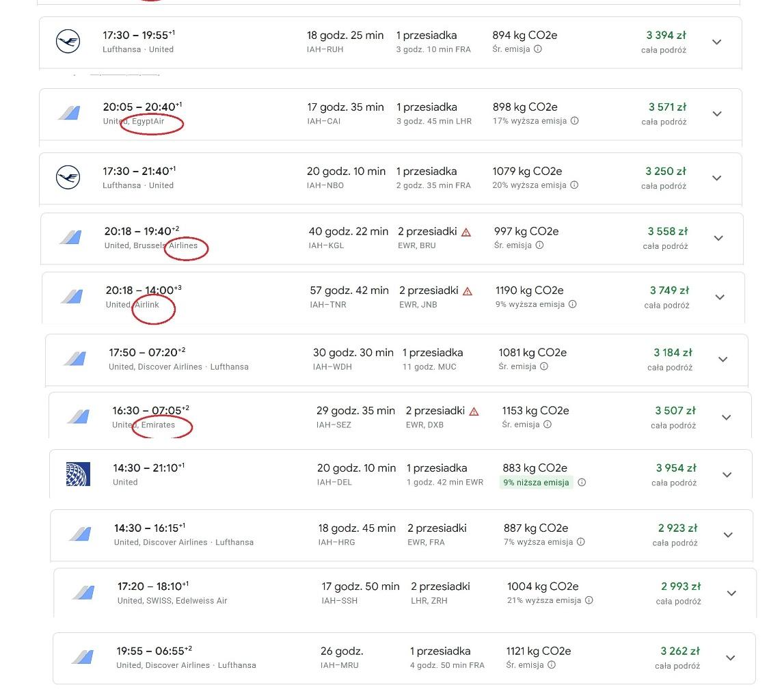This screenshot has height=700, width=769.
Task: Click the airline tail icon on the IAH–MRU flight
Action: (x=83, y=657)
